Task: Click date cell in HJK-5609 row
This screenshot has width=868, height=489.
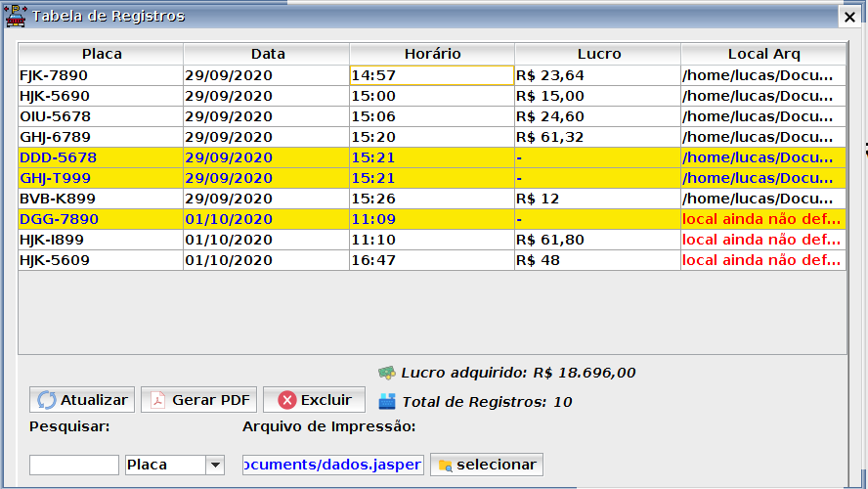Action: tap(266, 260)
